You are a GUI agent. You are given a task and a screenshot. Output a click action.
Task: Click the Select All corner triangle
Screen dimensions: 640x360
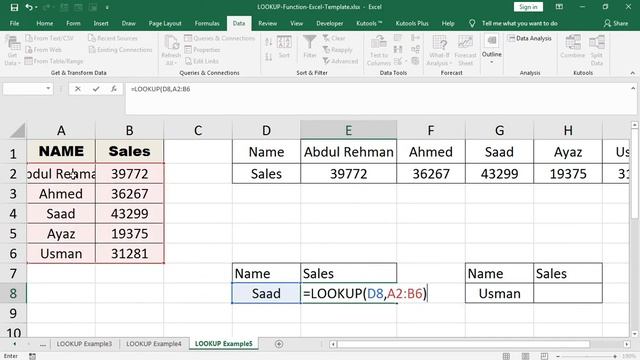click(17, 131)
